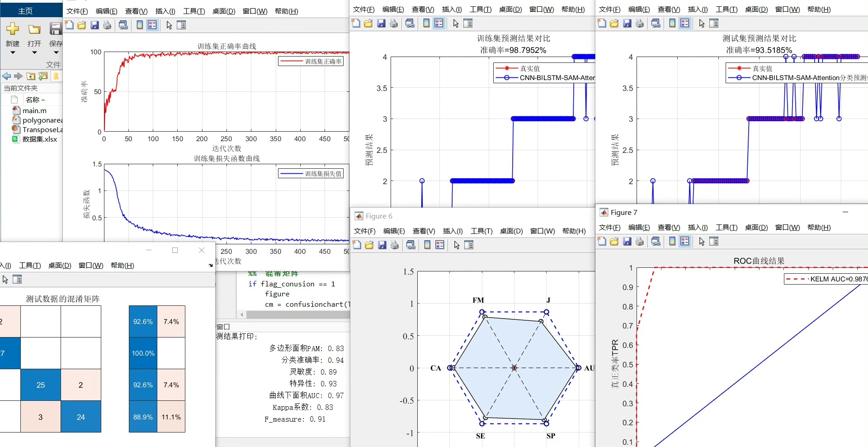Toggle Insert Legend in training accuracy curve figure

[x=152, y=25]
